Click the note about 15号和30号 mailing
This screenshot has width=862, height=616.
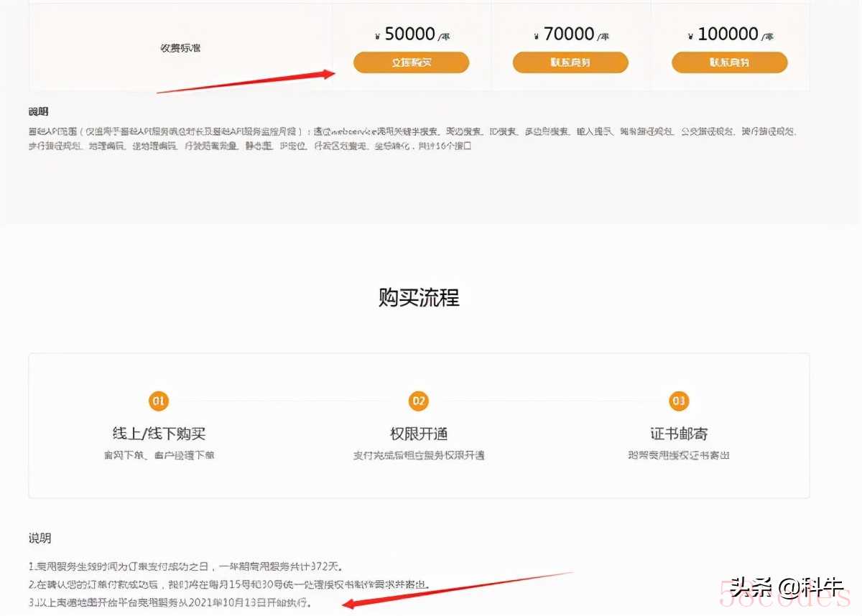(228, 584)
